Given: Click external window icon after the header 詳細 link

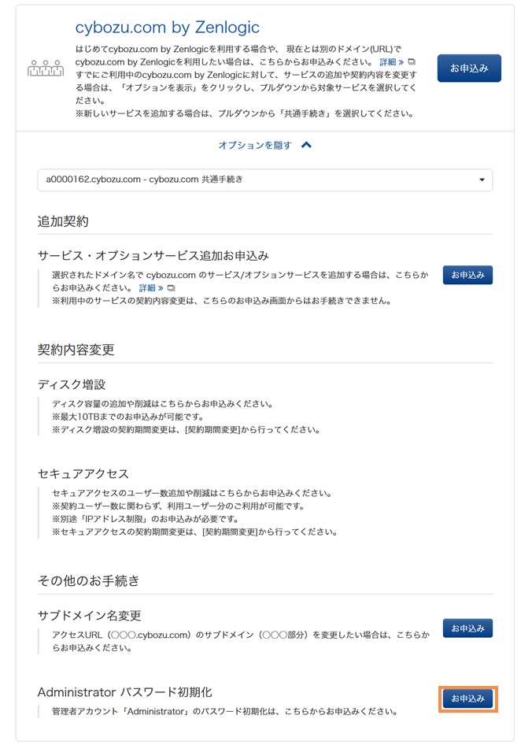Looking at the screenshot, I should (x=411, y=61).
